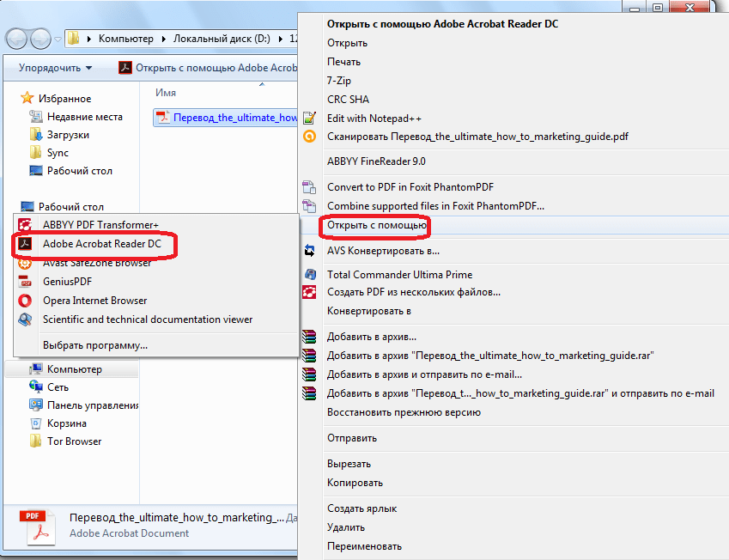Click the large PDF icon in details pane
Image resolution: width=729 pixels, height=560 pixels.
tap(38, 527)
